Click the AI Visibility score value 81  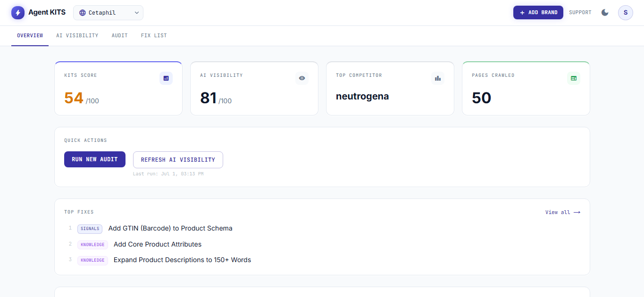pos(209,98)
